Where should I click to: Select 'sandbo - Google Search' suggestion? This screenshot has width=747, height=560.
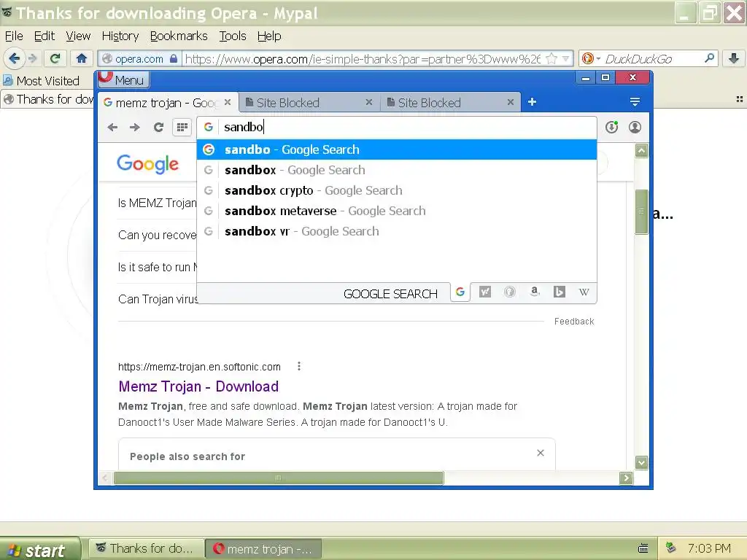396,149
